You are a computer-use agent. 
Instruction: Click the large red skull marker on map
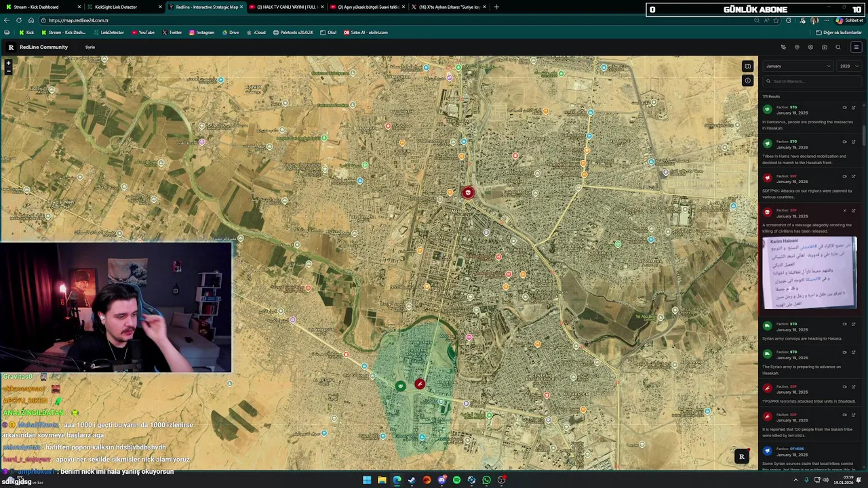pyautogui.click(x=467, y=193)
